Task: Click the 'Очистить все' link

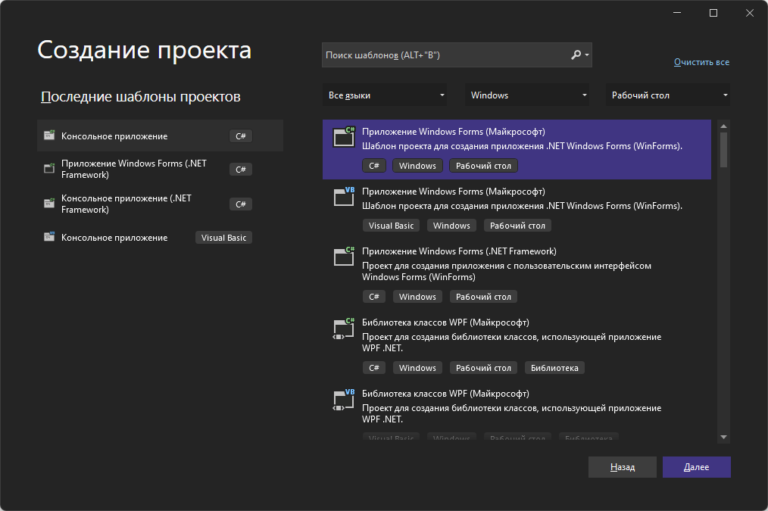Action: click(701, 62)
